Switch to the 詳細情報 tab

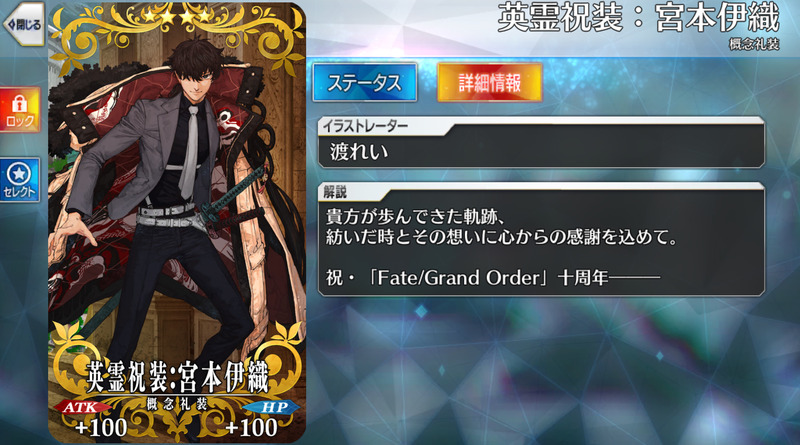pos(489,82)
